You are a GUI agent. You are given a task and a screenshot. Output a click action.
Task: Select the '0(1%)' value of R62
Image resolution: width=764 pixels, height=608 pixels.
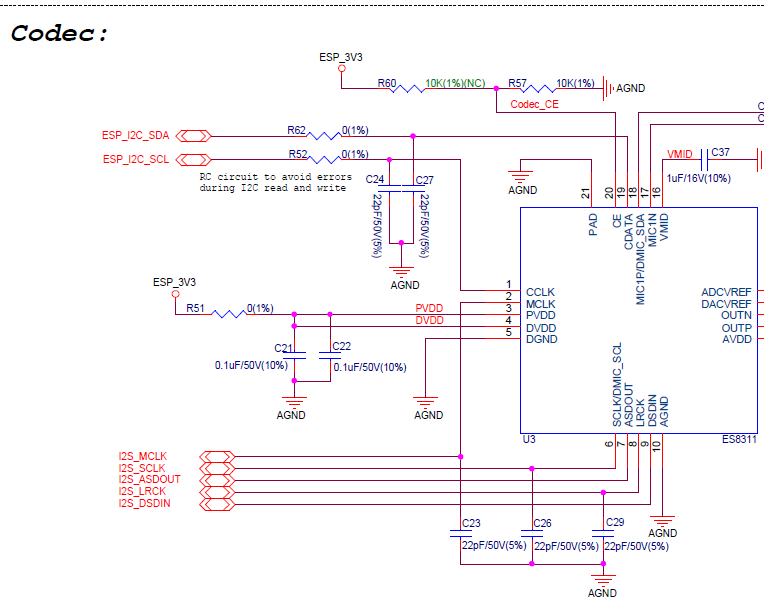[x=355, y=130]
